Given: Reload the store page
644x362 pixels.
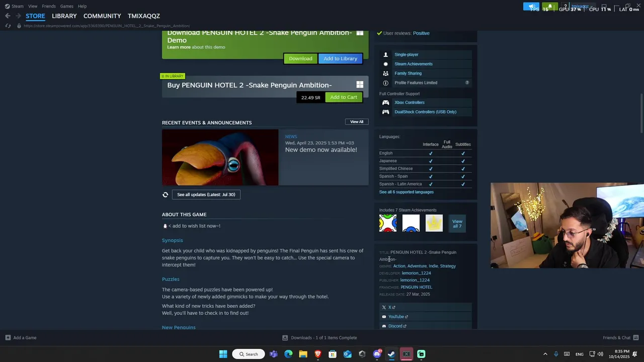Looking at the screenshot, I should pos(8,26).
